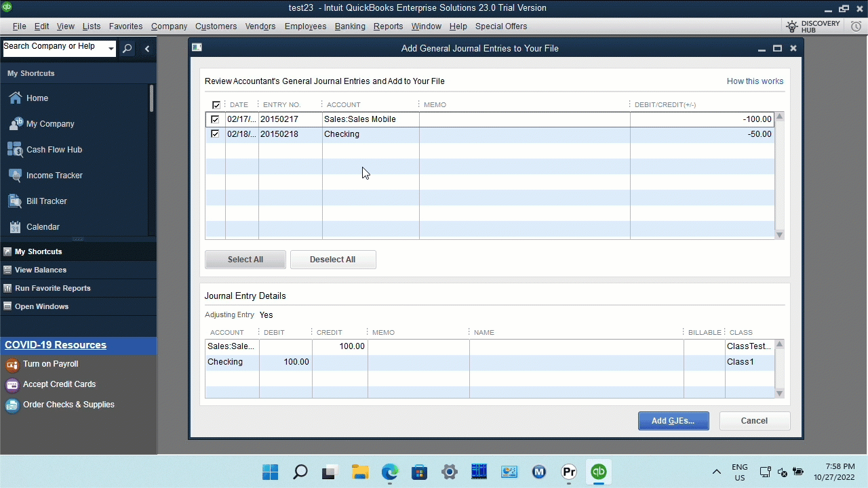Click the Accept Credit Cards icon
The height and width of the screenshot is (488, 868).
12,385
